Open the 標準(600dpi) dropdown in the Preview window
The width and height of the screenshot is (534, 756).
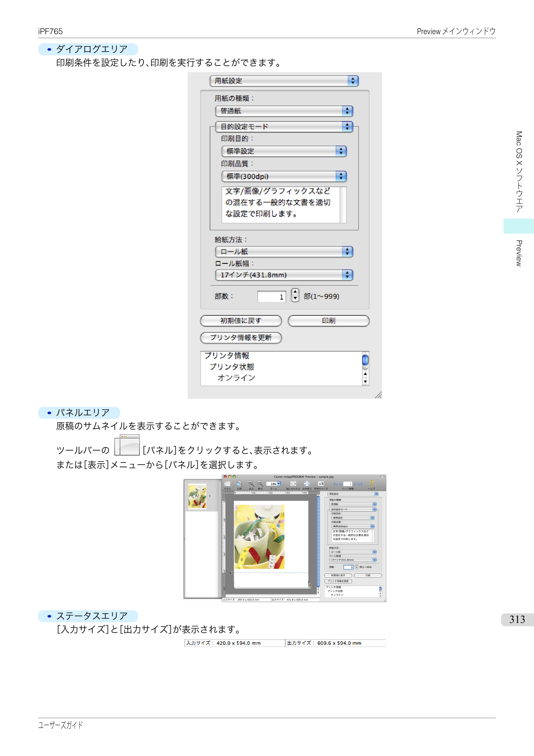[353, 526]
